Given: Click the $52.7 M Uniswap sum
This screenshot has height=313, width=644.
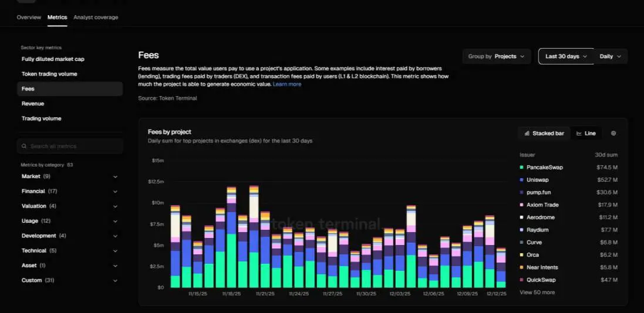Looking at the screenshot, I should coord(607,180).
